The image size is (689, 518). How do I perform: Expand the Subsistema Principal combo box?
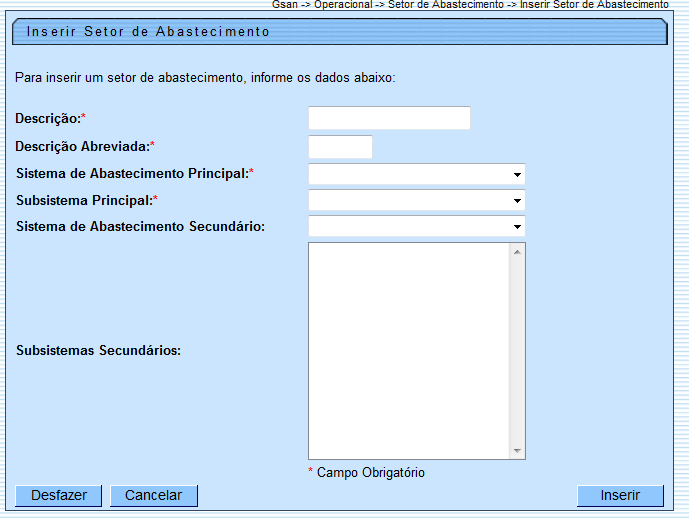click(x=416, y=200)
